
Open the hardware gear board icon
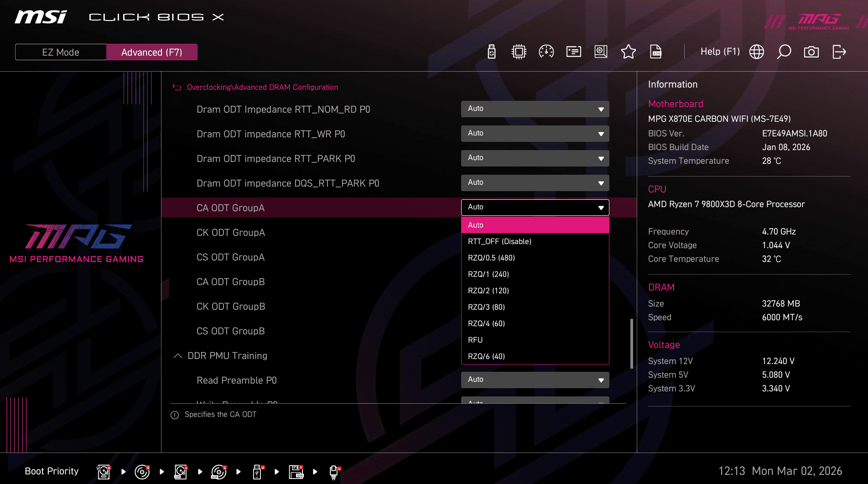pos(601,52)
